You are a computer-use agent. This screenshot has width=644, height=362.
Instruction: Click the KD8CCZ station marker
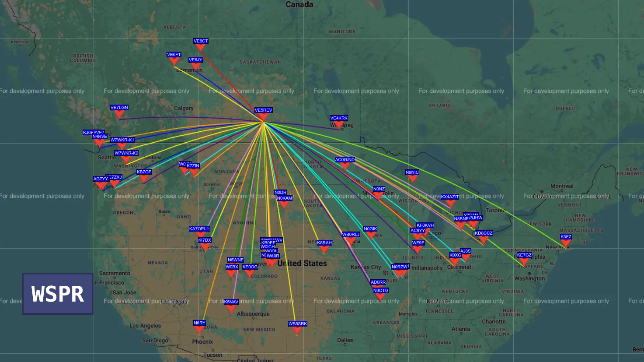point(484,240)
